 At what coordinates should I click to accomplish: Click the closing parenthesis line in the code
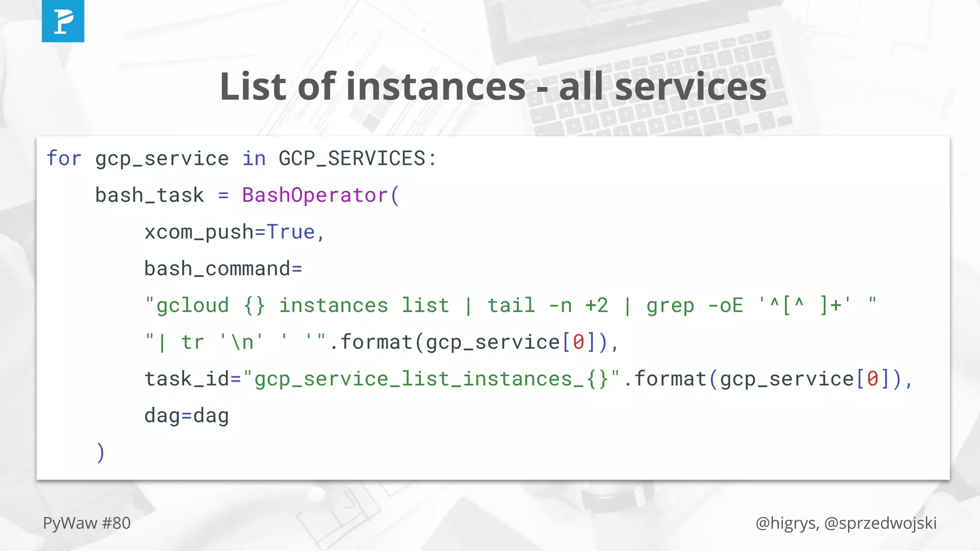[x=100, y=452]
